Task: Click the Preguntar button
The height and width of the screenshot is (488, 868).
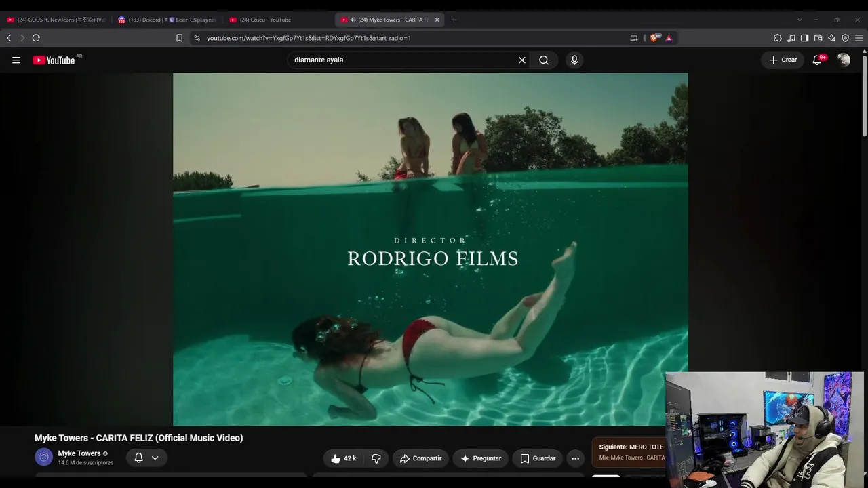Action: (480, 458)
